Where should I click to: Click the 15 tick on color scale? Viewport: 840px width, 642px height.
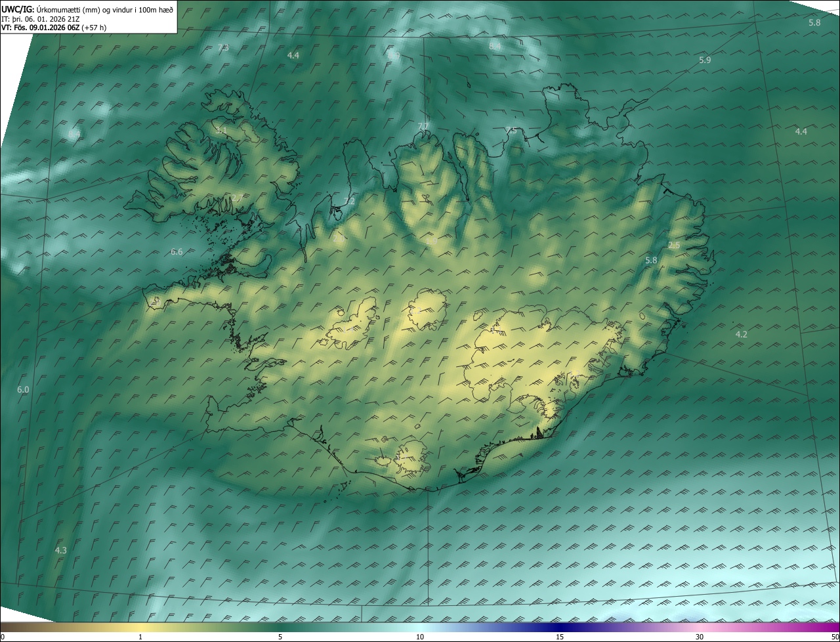(560, 637)
